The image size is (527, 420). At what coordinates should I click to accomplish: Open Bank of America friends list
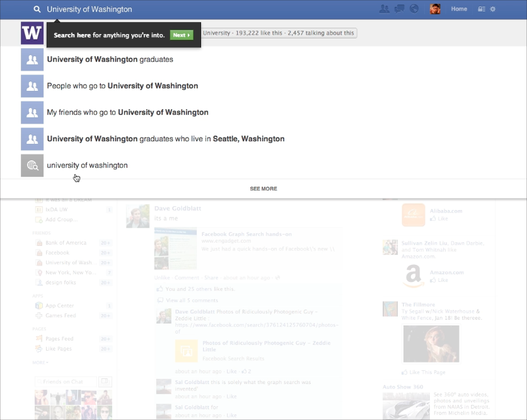point(66,243)
